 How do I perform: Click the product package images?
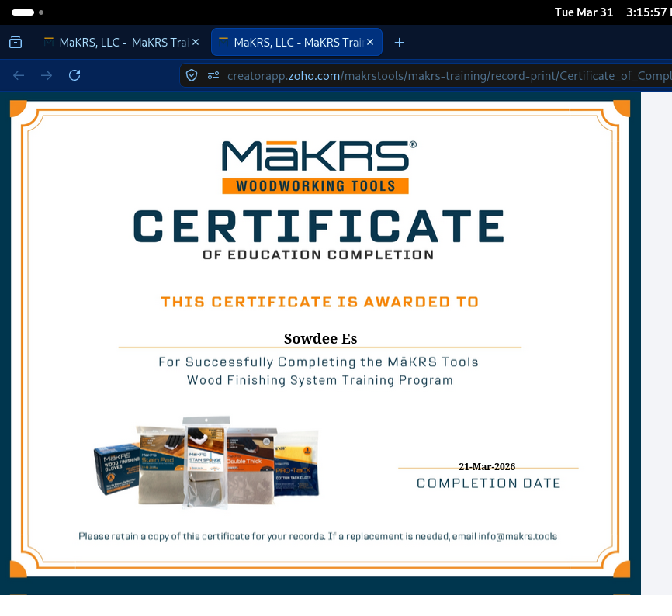pyautogui.click(x=206, y=462)
